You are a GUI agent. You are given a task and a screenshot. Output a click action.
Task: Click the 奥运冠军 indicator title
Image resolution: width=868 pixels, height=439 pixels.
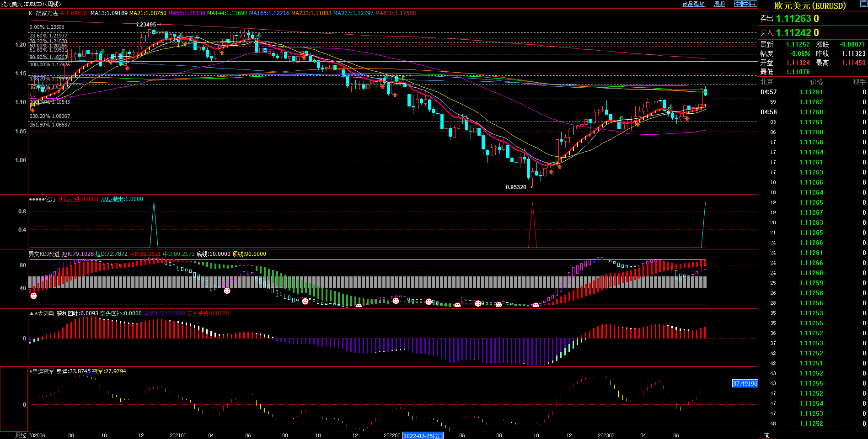(43, 371)
